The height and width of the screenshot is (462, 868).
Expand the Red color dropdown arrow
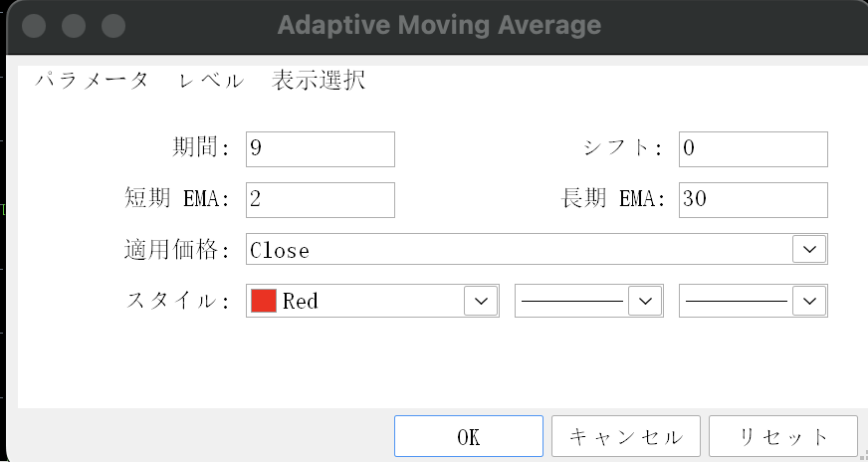pos(481,301)
